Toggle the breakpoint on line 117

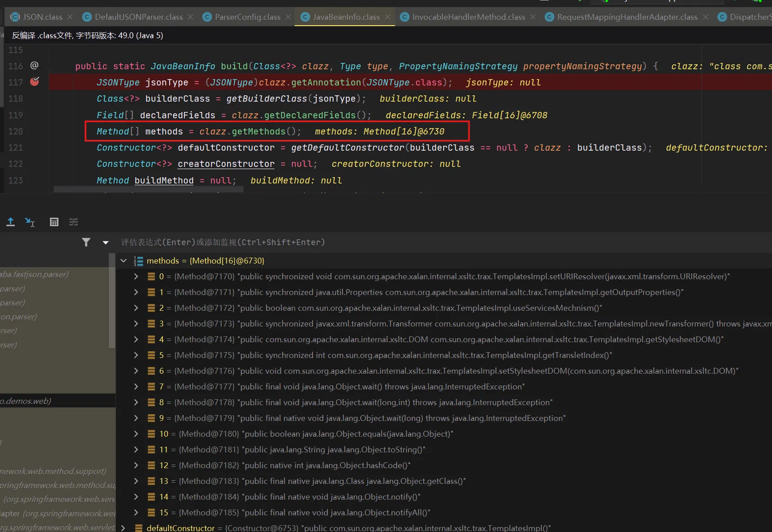point(34,82)
